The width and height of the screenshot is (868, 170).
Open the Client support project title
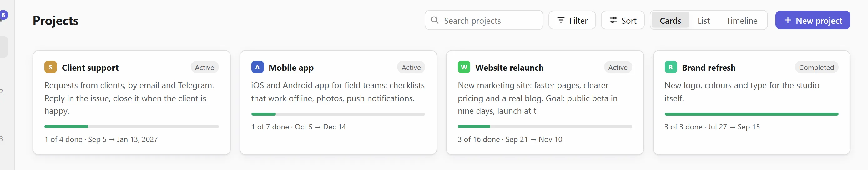(90, 68)
